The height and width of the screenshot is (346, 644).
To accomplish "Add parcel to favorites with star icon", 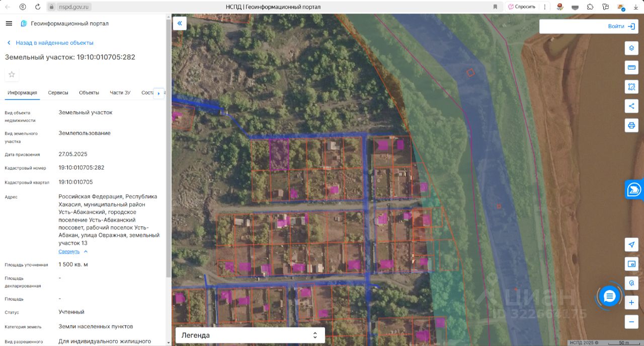I will coord(12,75).
